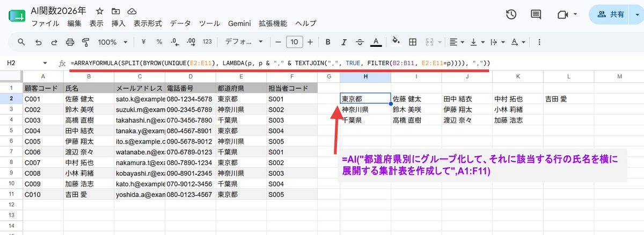Select cell 渡辺 奈々 in column J
644x235 pixels.
point(467,120)
